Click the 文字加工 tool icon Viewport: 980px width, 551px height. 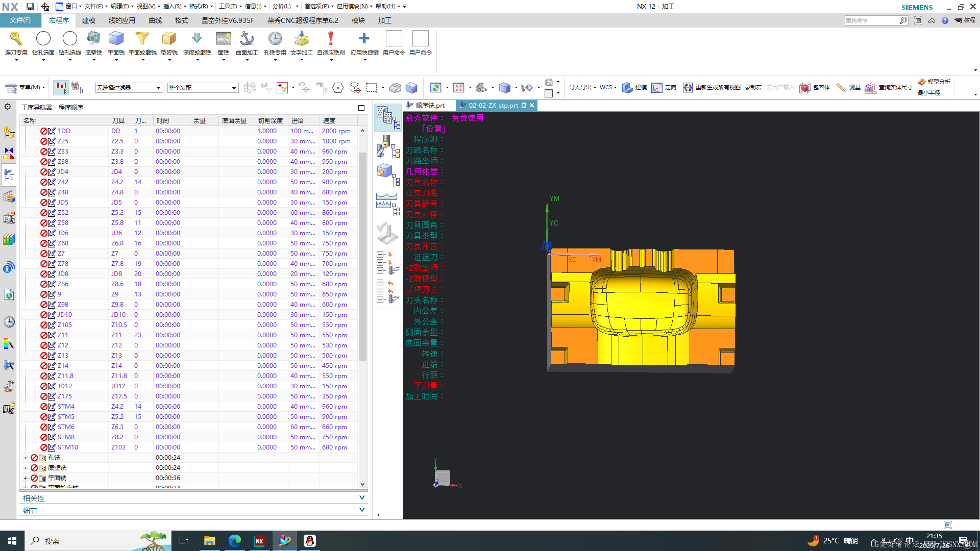point(302,38)
